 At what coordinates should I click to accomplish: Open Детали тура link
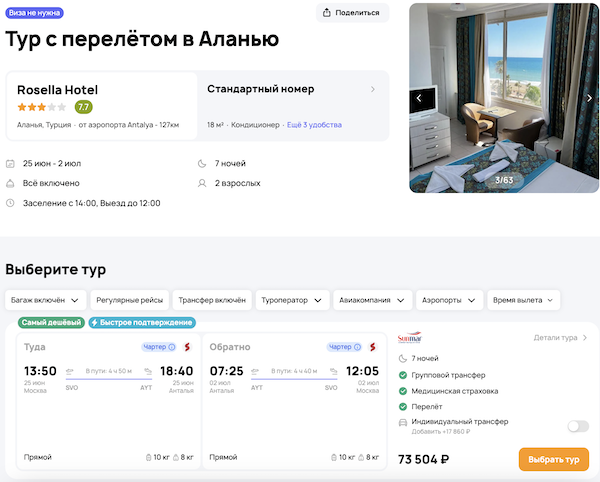tap(560, 338)
